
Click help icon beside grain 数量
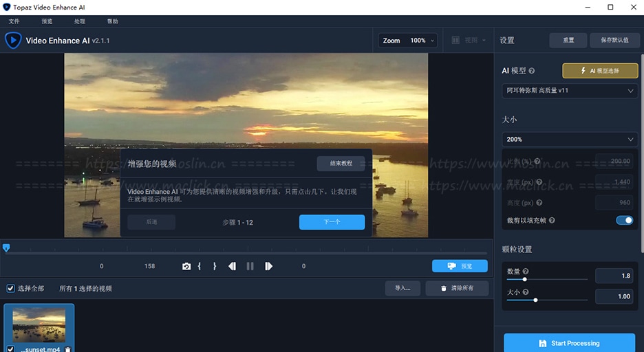click(526, 271)
